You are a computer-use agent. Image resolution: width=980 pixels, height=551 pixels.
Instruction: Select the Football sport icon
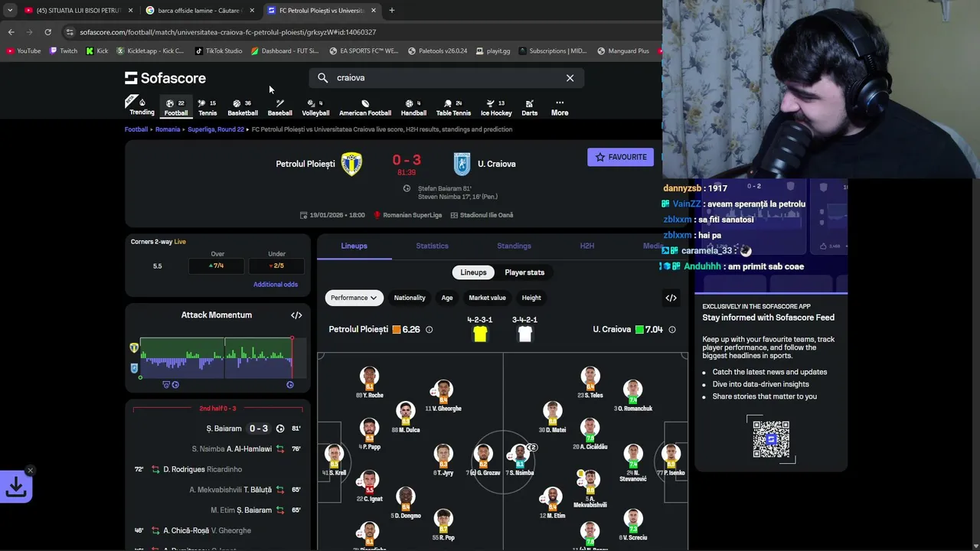[175, 107]
